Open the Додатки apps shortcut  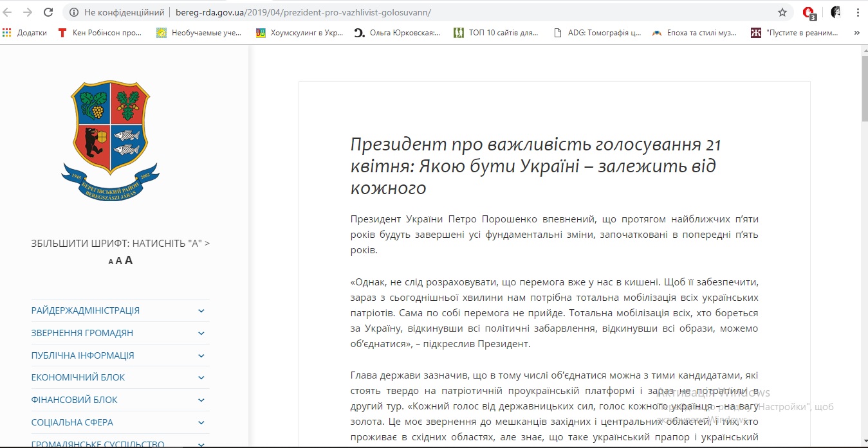[26, 33]
